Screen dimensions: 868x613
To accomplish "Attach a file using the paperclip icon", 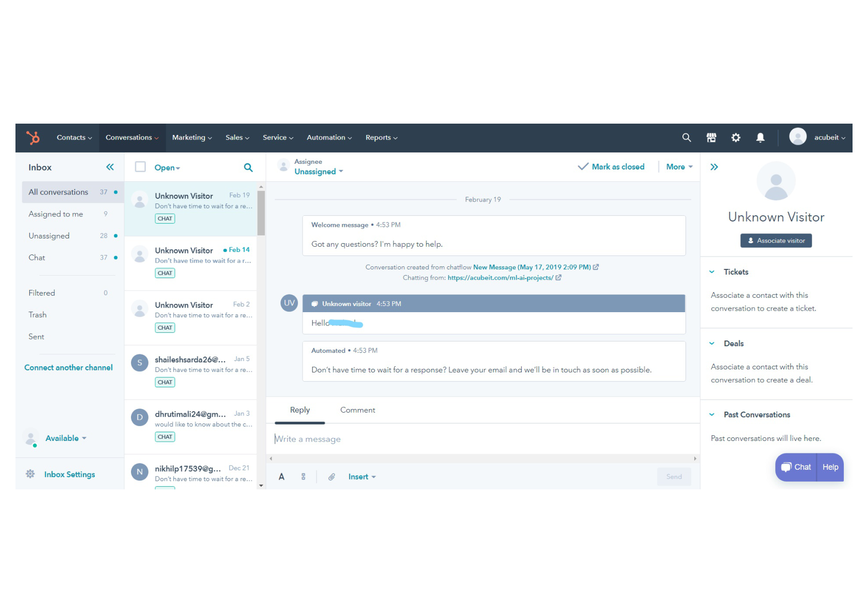I will (332, 476).
